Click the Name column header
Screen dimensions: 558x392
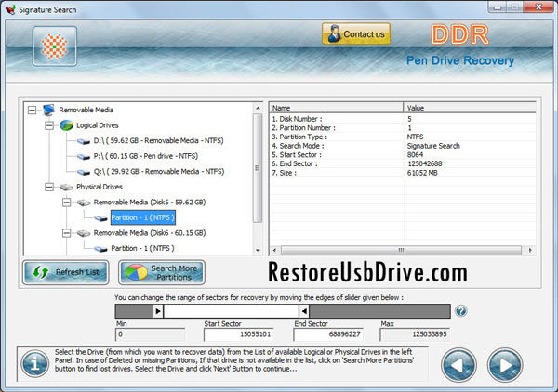(337, 108)
